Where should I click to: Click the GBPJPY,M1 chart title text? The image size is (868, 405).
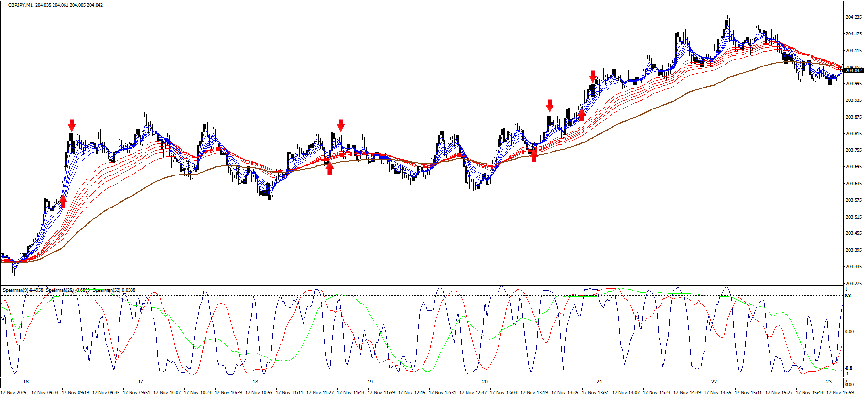pyautogui.click(x=21, y=5)
